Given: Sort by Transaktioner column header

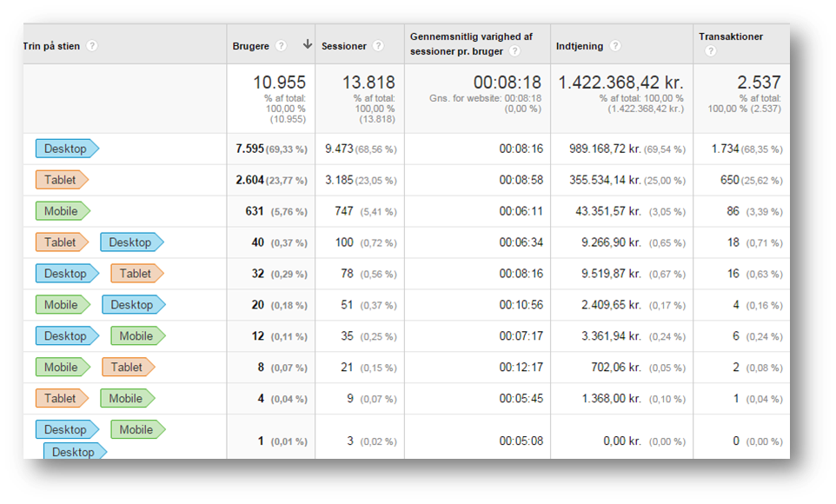Looking at the screenshot, I should point(731,36).
